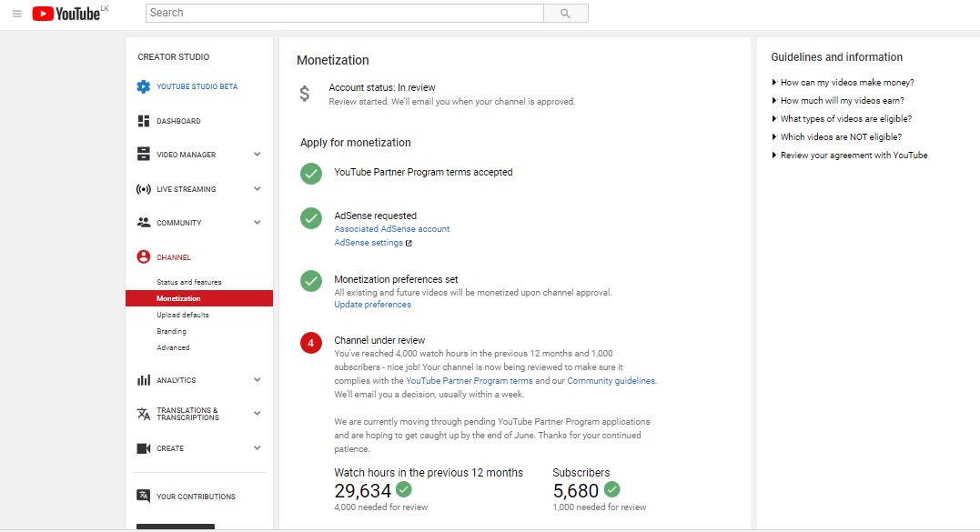Click the Your Contributions label
The height and width of the screenshot is (532, 980).
(196, 497)
